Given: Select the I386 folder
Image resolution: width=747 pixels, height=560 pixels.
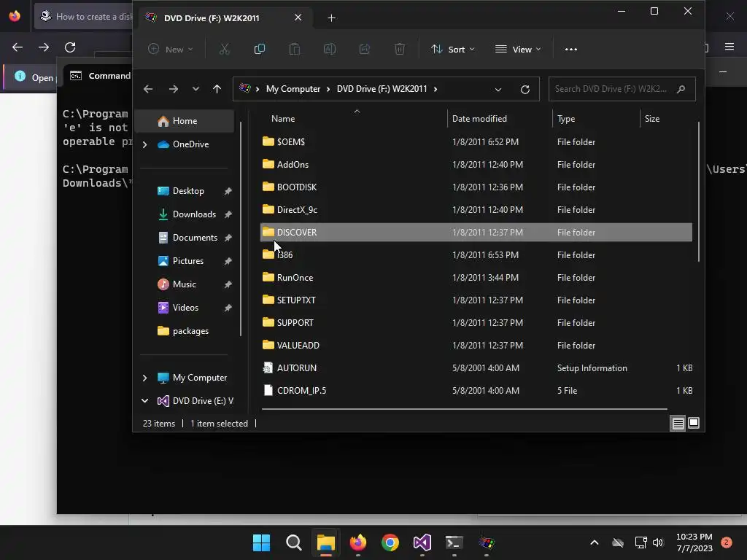Looking at the screenshot, I should [476, 254].
